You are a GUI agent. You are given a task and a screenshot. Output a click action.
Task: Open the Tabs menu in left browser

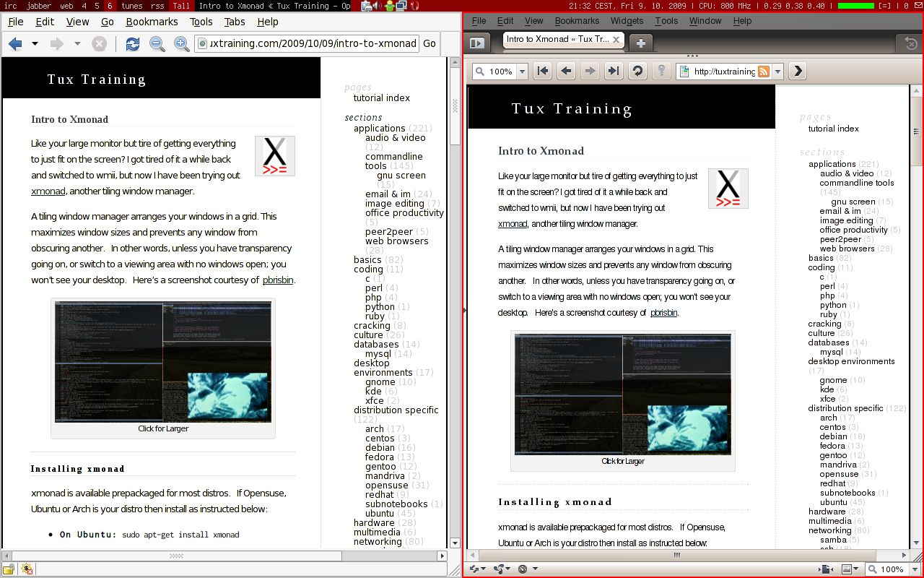click(x=235, y=22)
